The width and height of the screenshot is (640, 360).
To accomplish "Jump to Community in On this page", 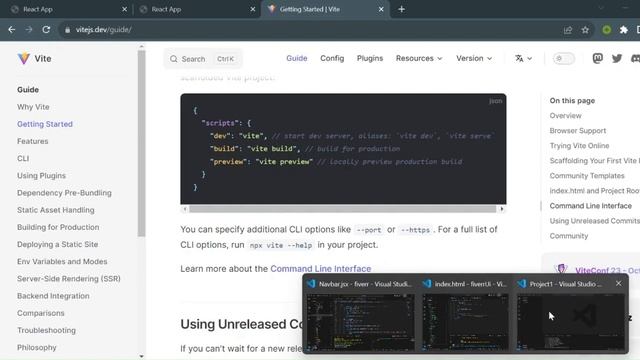I will tap(569, 236).
